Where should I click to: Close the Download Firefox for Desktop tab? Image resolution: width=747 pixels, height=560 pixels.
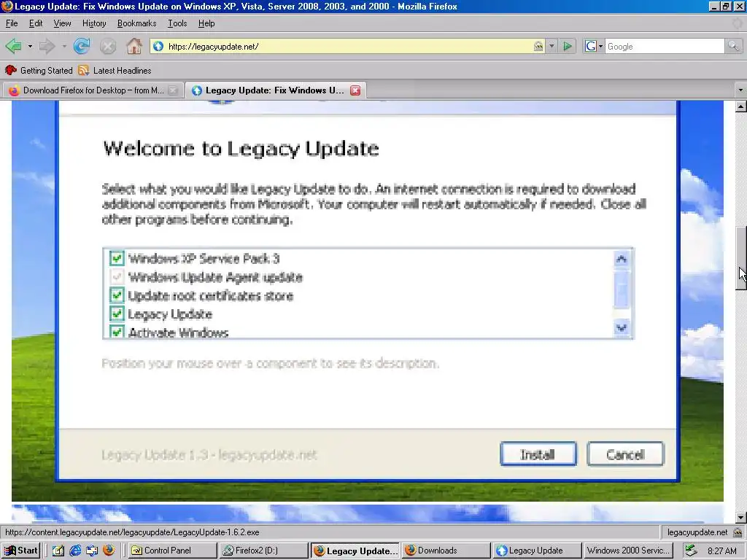click(x=174, y=90)
